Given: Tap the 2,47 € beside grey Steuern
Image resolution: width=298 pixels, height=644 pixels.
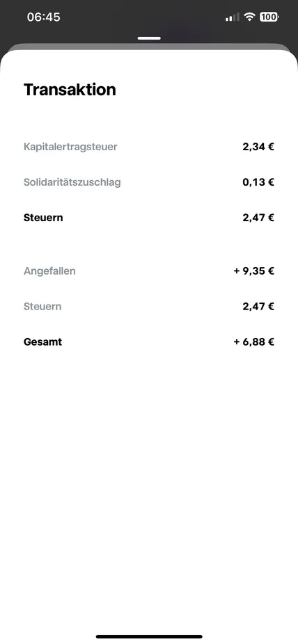Looking at the screenshot, I should point(258,307).
